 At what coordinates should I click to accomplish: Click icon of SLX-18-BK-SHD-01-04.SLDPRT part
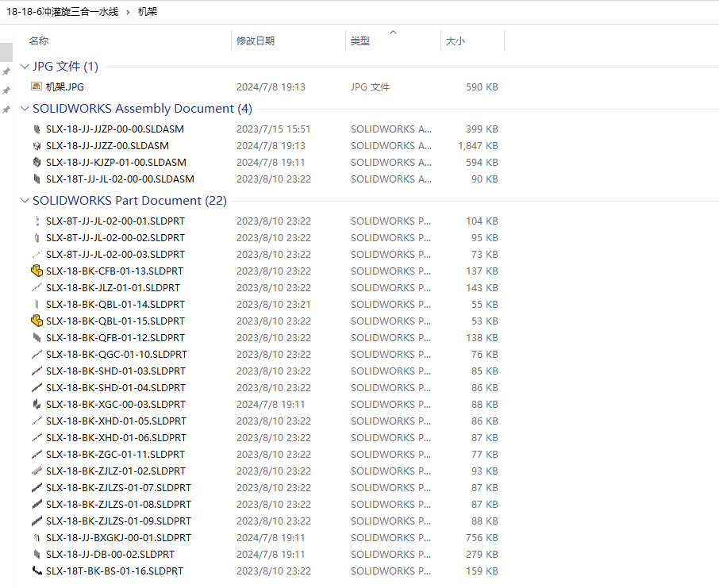(x=37, y=387)
